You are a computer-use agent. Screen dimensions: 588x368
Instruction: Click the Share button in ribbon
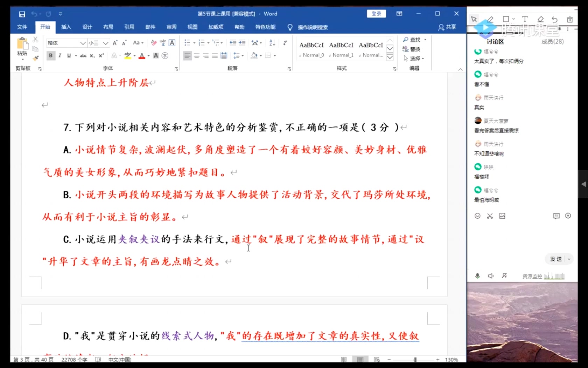point(447,27)
